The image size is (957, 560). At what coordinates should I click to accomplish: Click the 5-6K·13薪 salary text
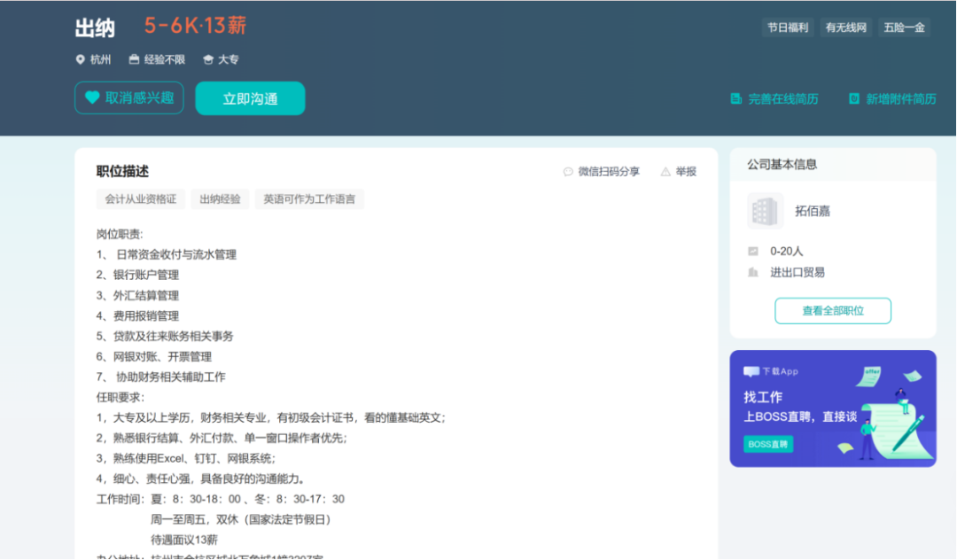tap(195, 26)
